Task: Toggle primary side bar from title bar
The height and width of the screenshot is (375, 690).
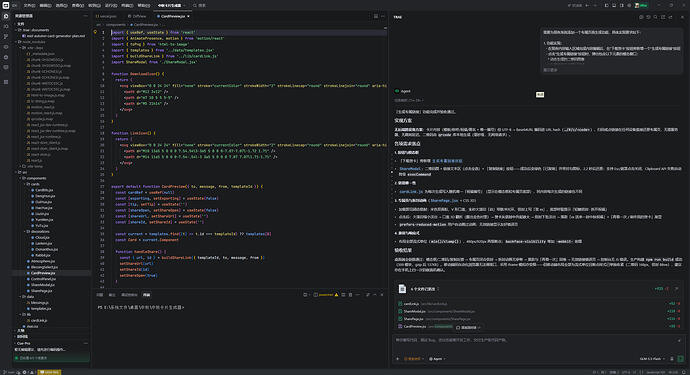Action: (606, 5)
